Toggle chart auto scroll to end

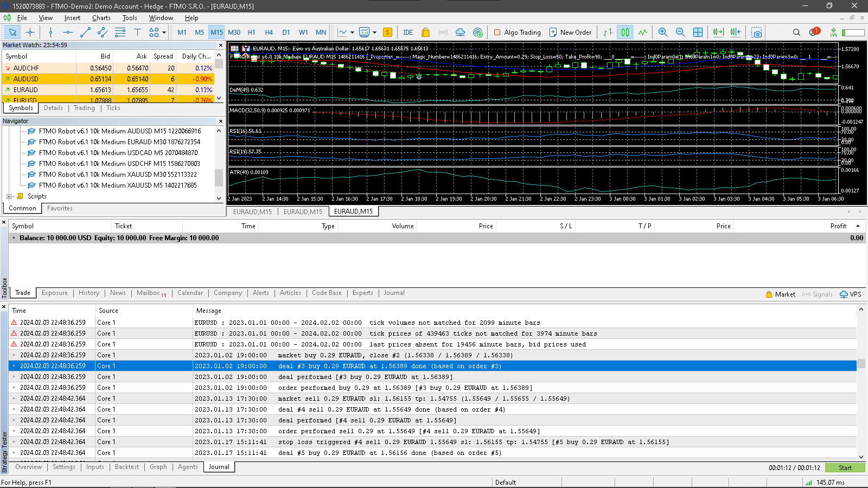[718, 32]
